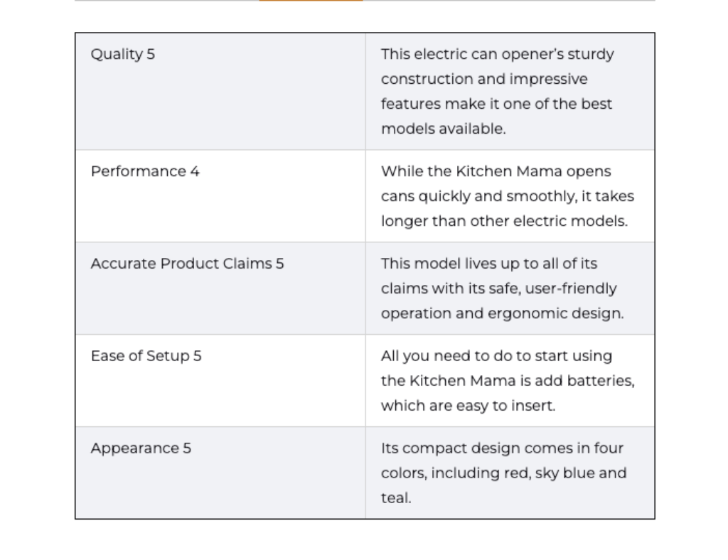Select the Ease of Setup 5 cell
The width and height of the screenshot is (728, 560).
[x=220, y=380]
